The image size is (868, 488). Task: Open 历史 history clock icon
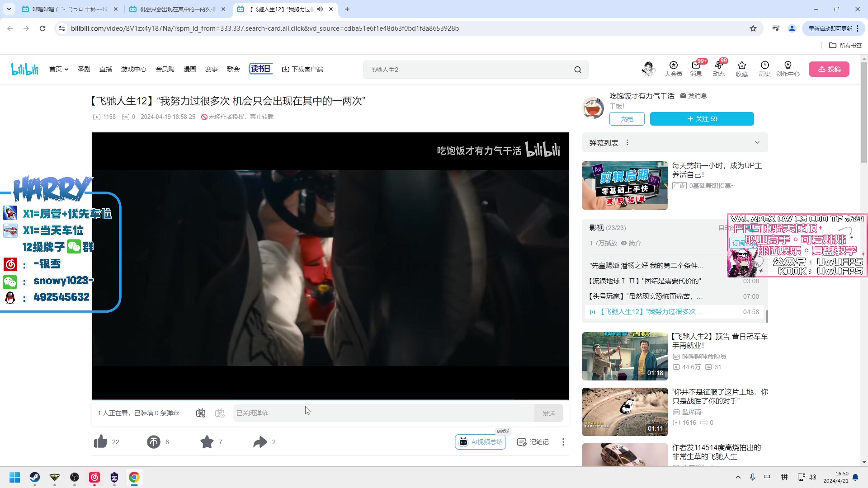(765, 69)
